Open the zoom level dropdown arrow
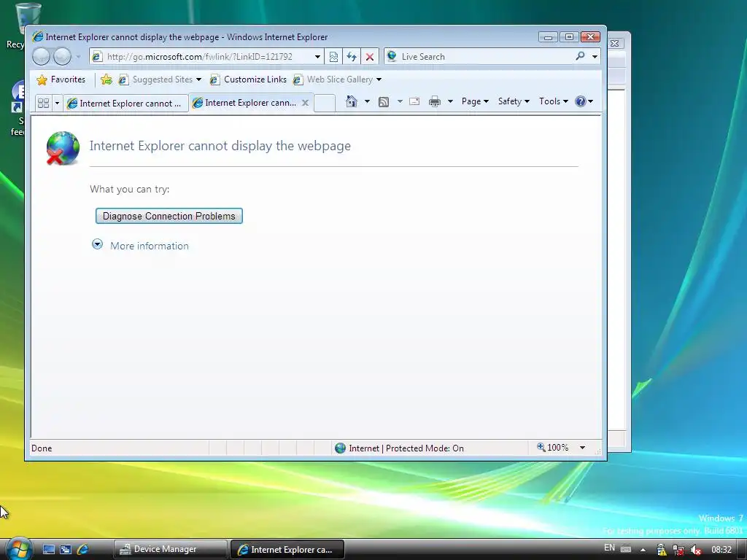 [582, 448]
